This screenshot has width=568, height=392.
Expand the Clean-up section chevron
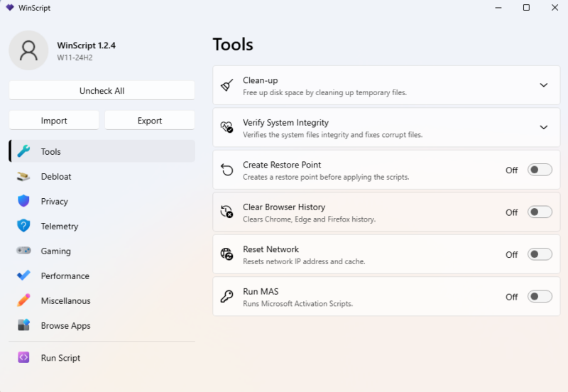click(x=544, y=85)
